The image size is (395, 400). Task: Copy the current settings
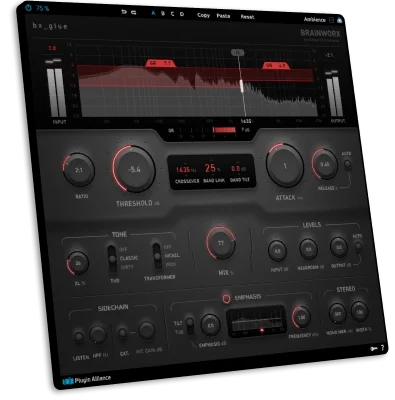coord(203,15)
